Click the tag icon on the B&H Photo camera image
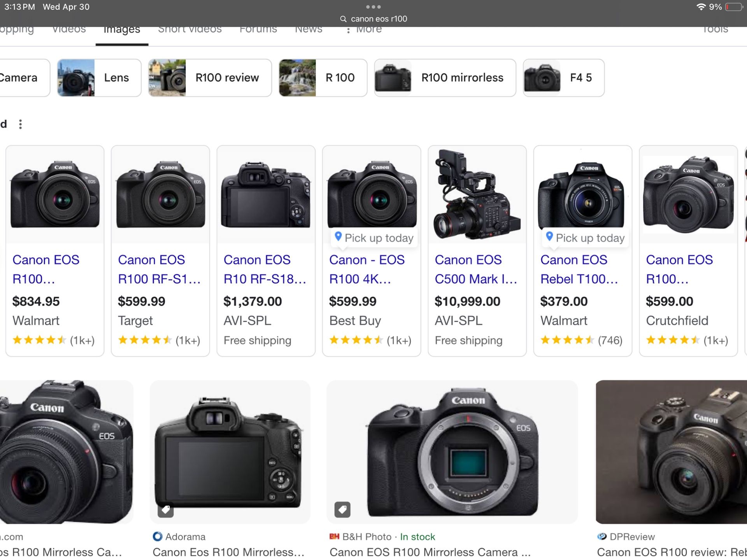This screenshot has height=560, width=747. pyautogui.click(x=342, y=510)
